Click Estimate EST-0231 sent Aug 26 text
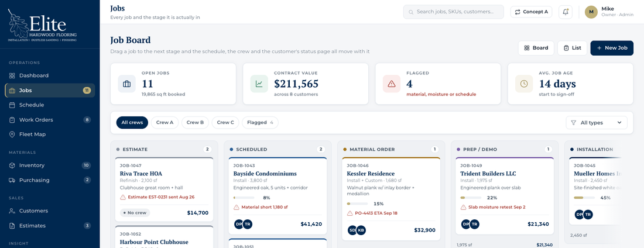The height and width of the screenshot is (248, 644). (x=162, y=197)
